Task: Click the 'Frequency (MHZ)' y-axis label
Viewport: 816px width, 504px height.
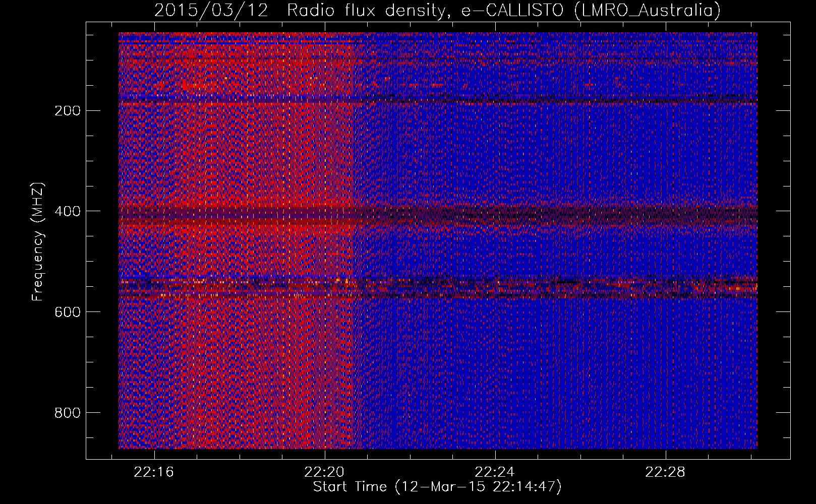Action: (38, 242)
